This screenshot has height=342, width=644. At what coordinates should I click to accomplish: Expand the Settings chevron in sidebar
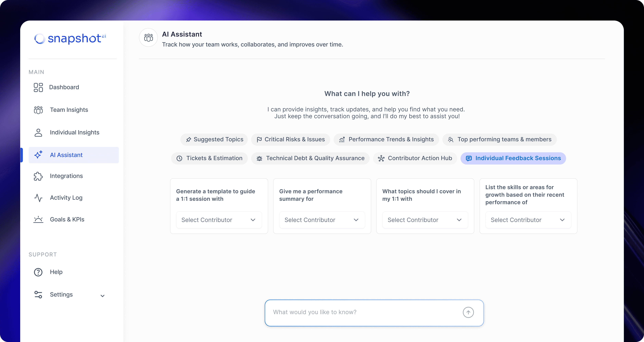click(x=102, y=296)
